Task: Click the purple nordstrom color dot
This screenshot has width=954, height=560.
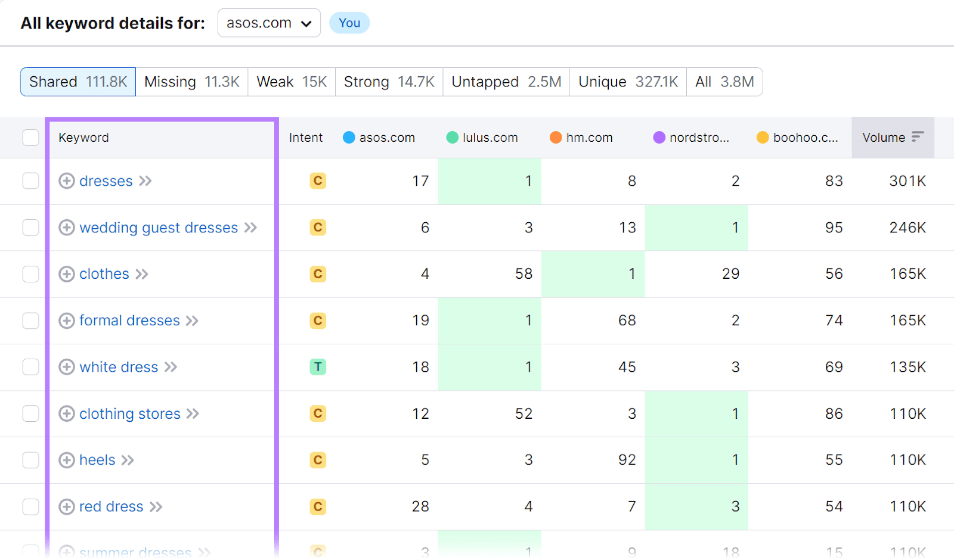Action: pyautogui.click(x=659, y=137)
